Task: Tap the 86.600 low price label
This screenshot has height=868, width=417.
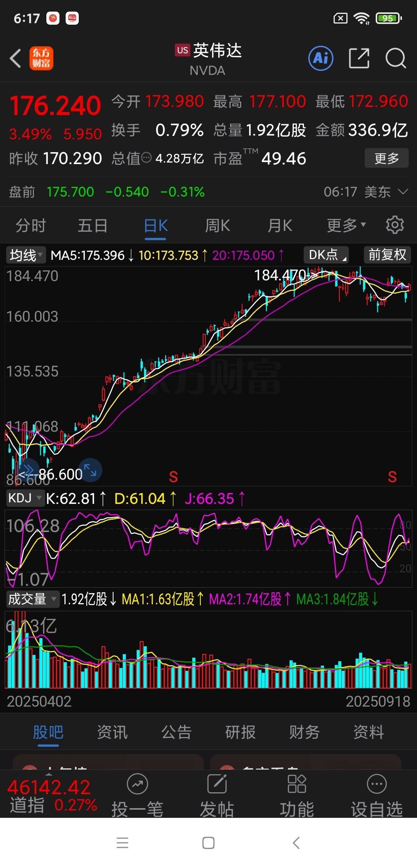Action: point(61,474)
